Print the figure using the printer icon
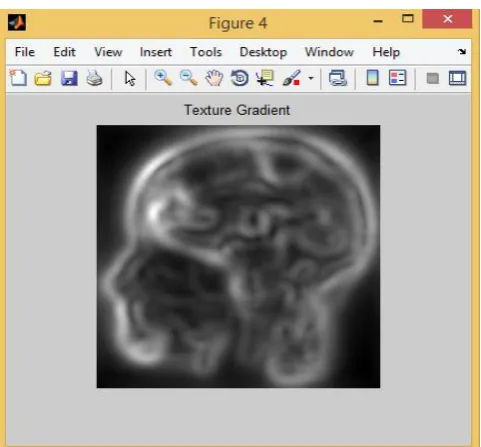 tap(94, 79)
